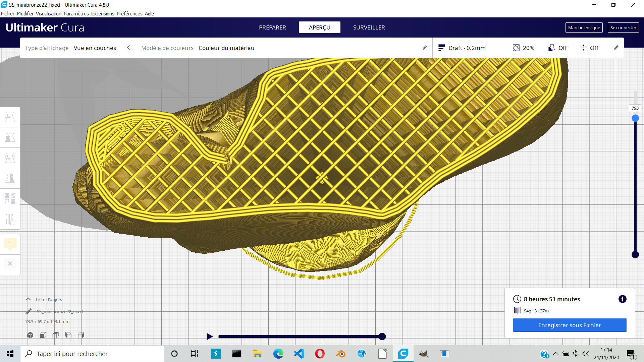Click the bottom layer slider handle
Screen dimensions: 644x362
(x=635, y=255)
